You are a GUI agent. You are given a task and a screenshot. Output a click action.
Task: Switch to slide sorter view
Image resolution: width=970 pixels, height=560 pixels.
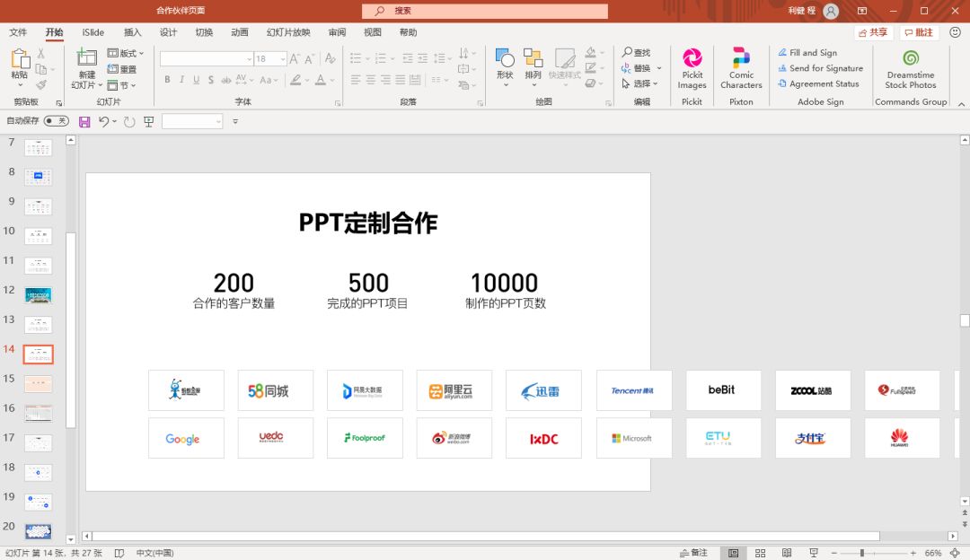(760, 553)
